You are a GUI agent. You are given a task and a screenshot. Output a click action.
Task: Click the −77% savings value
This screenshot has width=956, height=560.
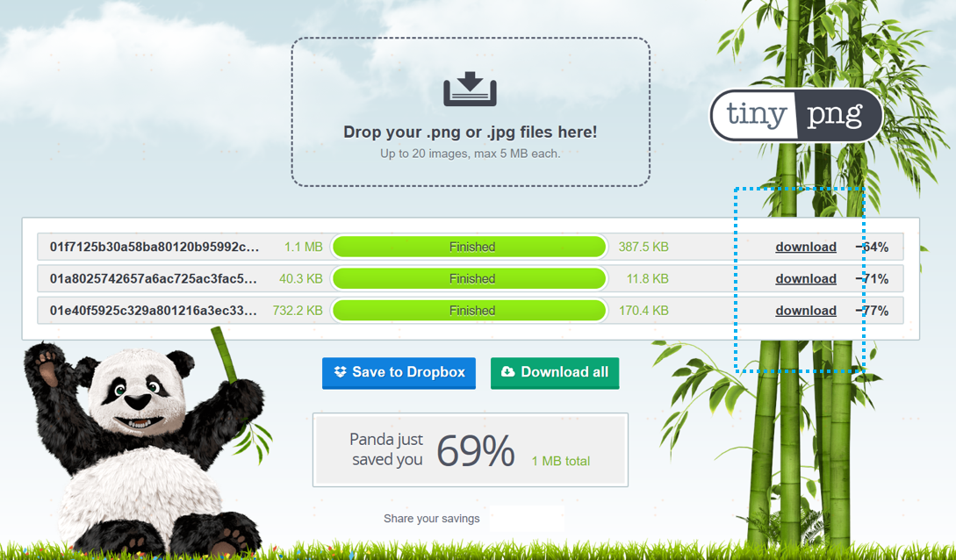pos(872,310)
